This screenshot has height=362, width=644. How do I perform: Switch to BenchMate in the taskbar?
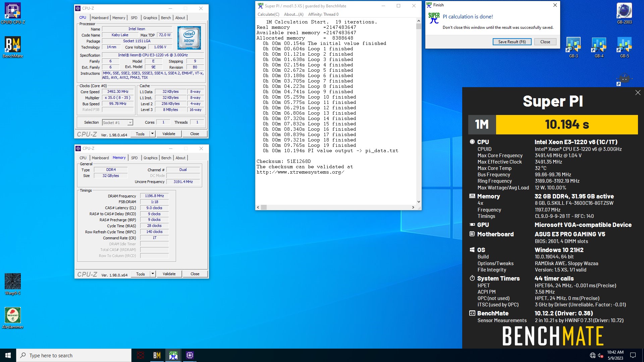click(157, 355)
